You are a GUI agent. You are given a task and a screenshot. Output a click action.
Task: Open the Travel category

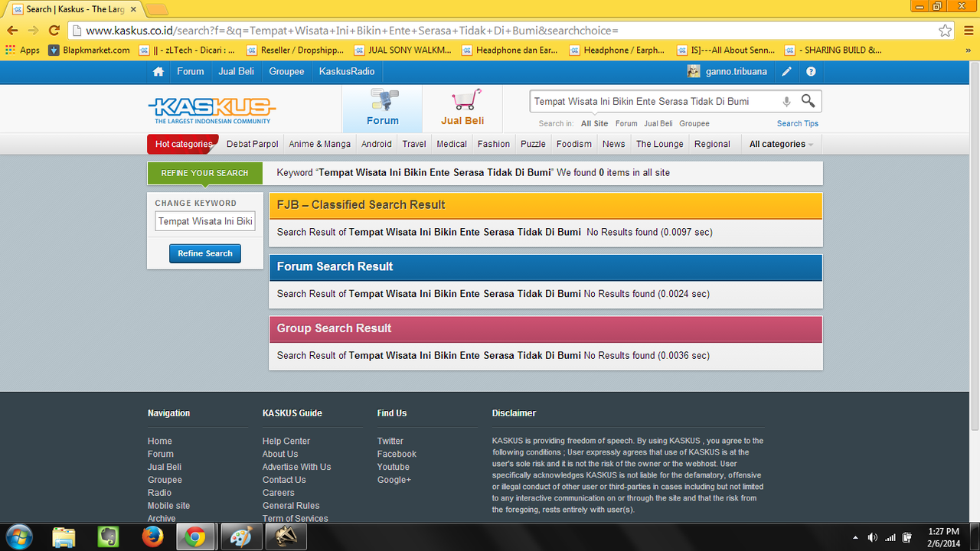tap(414, 144)
